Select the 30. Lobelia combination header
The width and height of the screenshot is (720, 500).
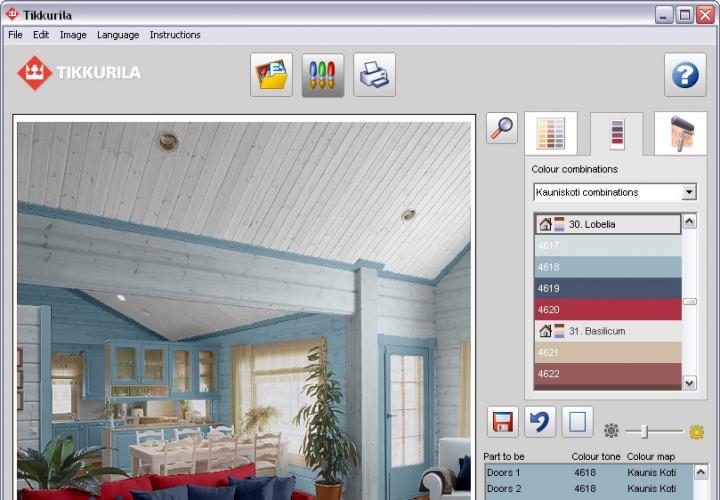pyautogui.click(x=607, y=224)
